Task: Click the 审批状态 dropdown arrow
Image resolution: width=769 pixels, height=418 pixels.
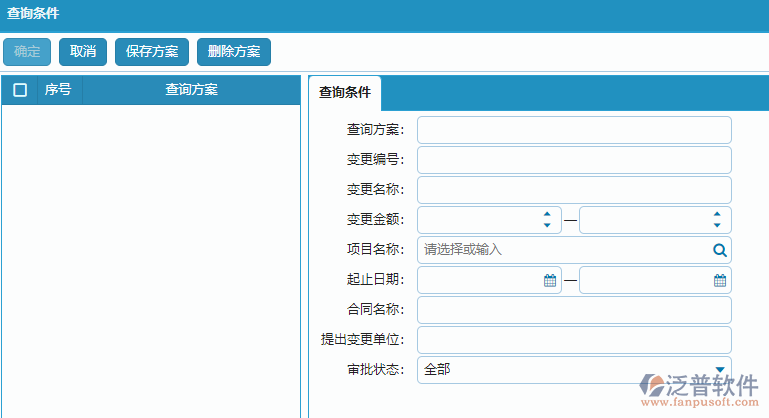Action: coord(719,370)
